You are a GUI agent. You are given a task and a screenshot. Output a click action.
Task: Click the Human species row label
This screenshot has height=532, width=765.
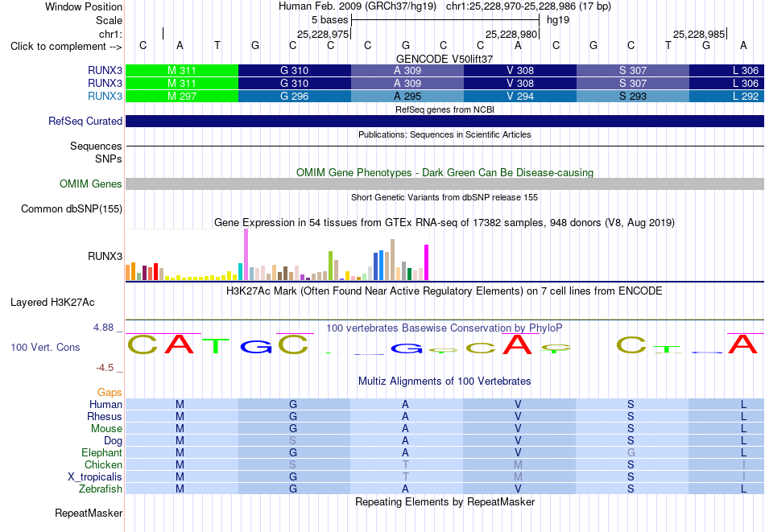click(105, 404)
